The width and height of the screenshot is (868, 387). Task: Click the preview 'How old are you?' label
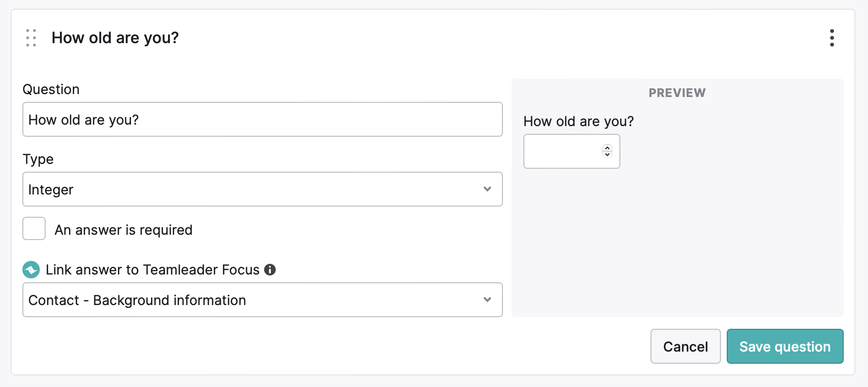(579, 121)
